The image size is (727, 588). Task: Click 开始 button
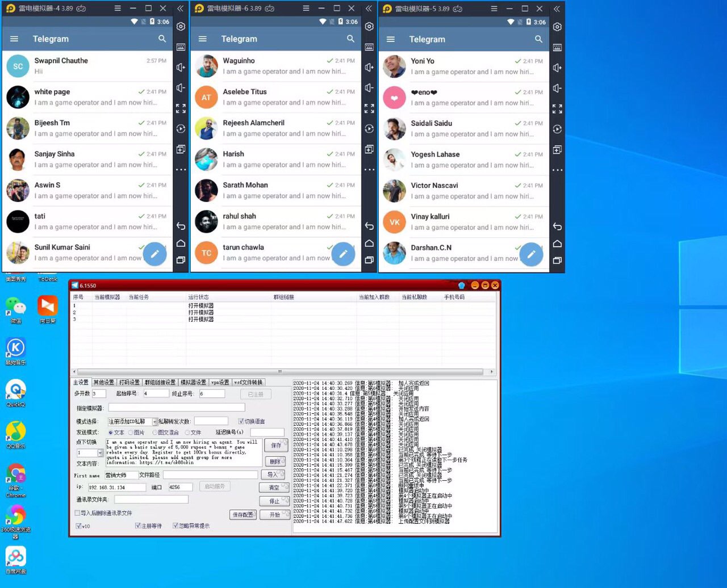(x=275, y=514)
